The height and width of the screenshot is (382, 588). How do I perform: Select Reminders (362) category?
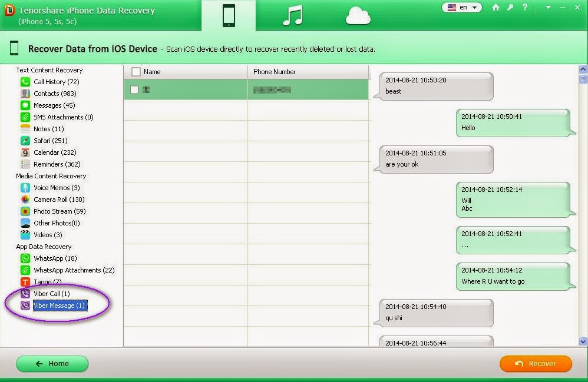pyautogui.click(x=57, y=164)
